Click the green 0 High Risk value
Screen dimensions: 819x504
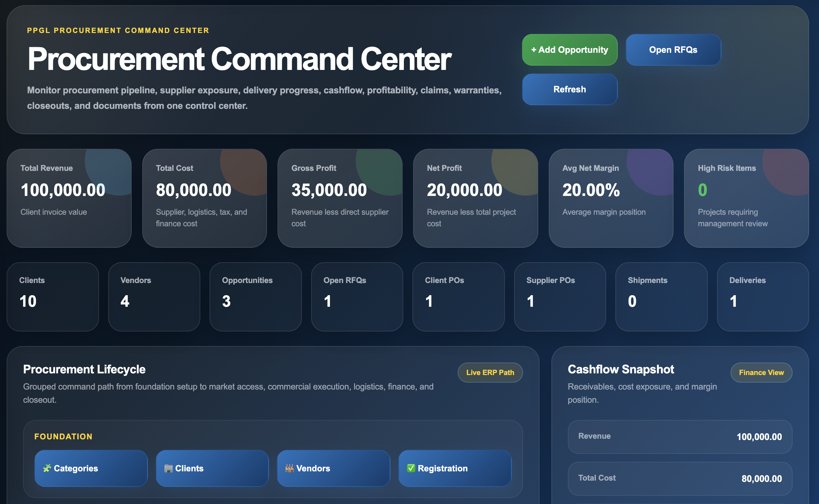click(x=703, y=190)
